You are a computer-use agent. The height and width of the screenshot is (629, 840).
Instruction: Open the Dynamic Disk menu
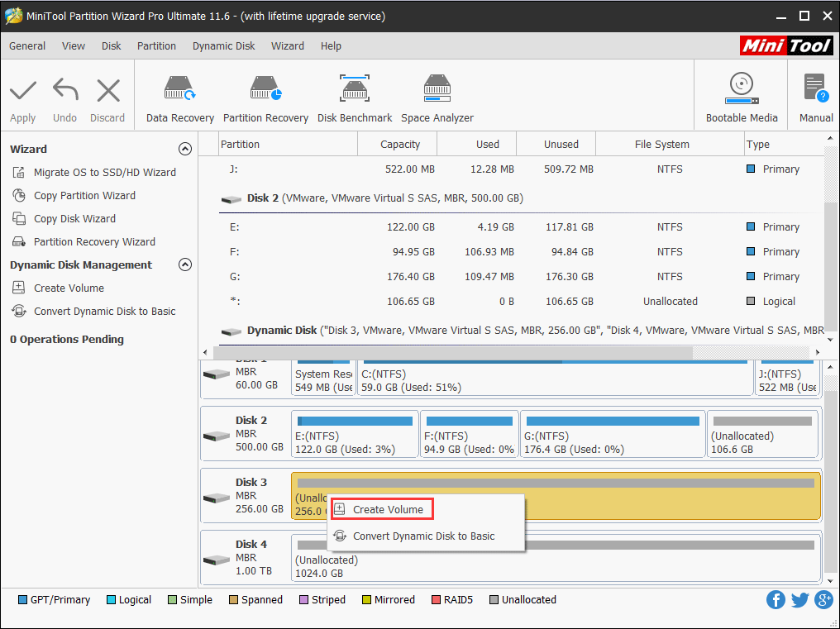(223, 46)
